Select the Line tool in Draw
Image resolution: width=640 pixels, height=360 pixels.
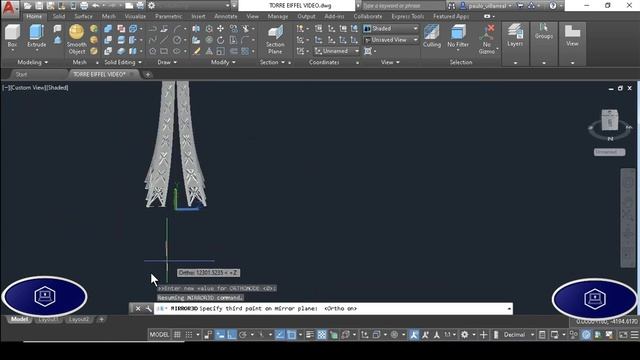164,40
